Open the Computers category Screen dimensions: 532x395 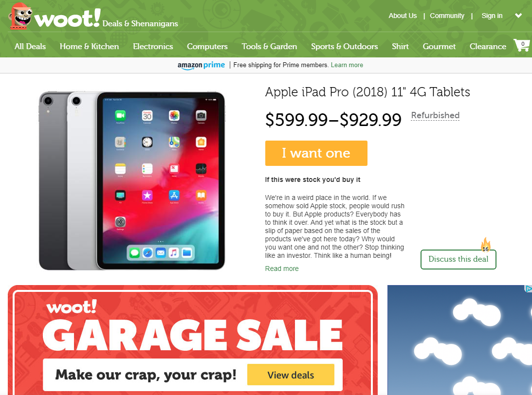tap(207, 46)
